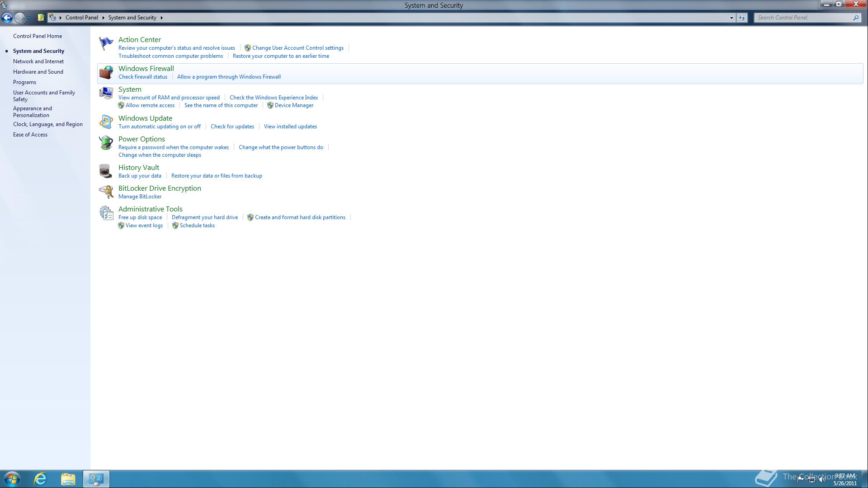Click Allow a program through Windows Firewall
The image size is (868, 488).
[x=229, y=77]
